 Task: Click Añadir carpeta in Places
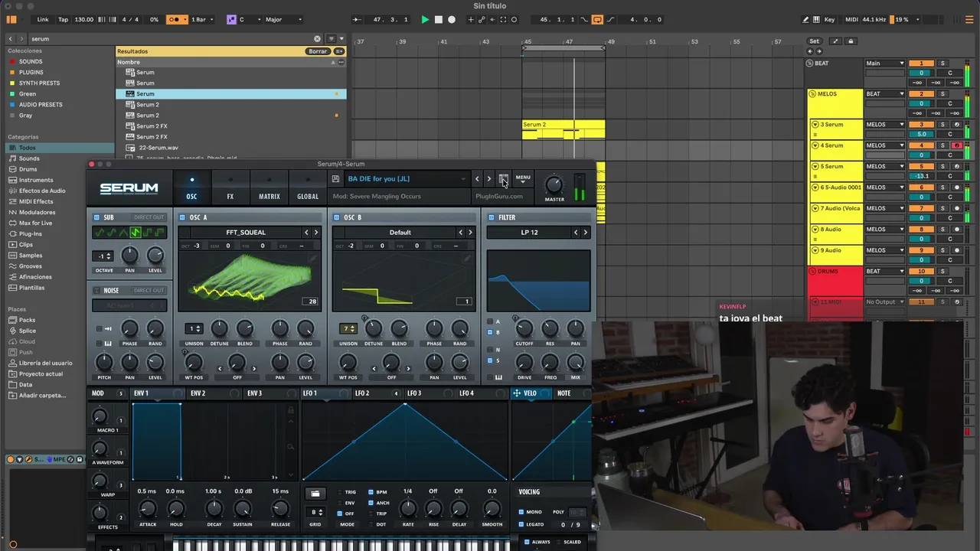[42, 395]
